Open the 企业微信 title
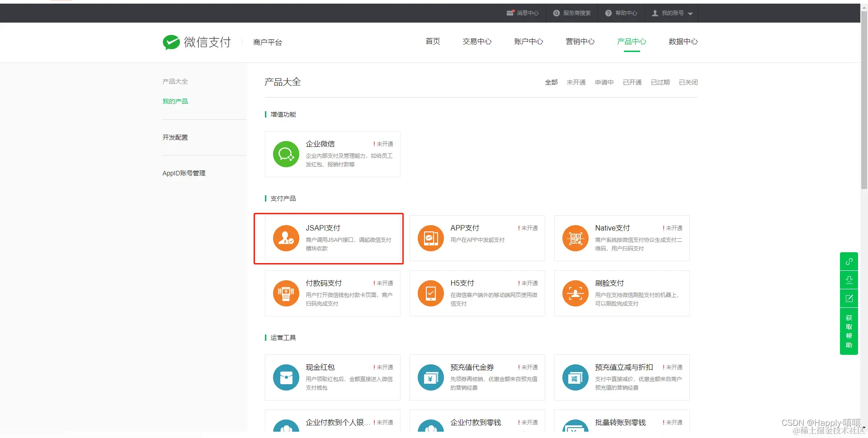The width and height of the screenshot is (868, 438). [x=320, y=144]
